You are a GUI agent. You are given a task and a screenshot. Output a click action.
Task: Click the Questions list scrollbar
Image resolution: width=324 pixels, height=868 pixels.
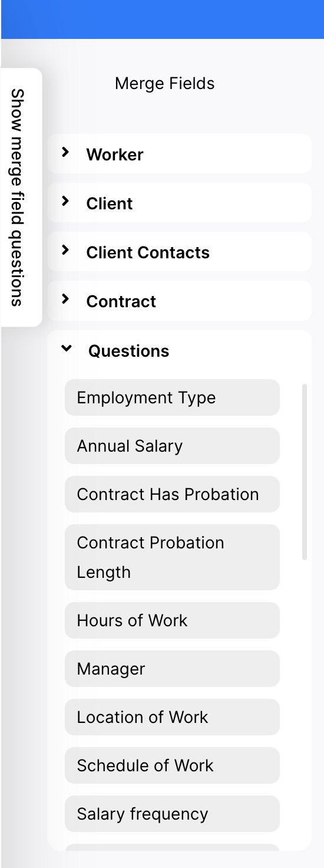tap(305, 472)
